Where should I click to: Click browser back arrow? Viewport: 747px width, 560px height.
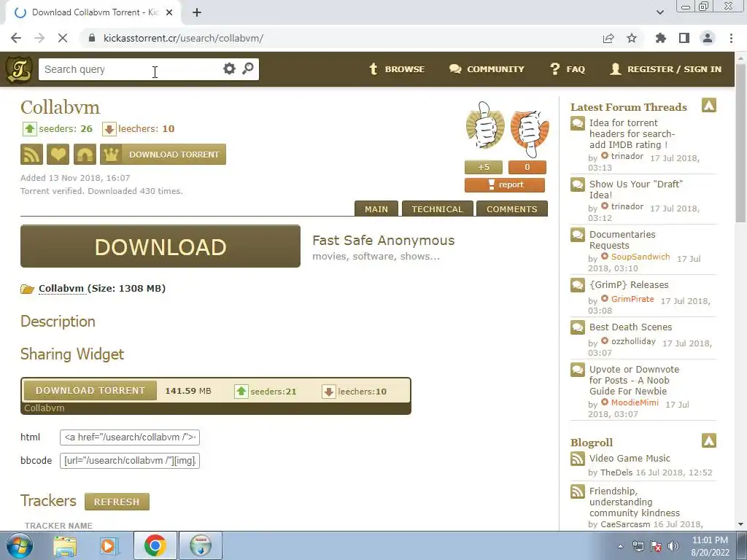[x=16, y=38]
